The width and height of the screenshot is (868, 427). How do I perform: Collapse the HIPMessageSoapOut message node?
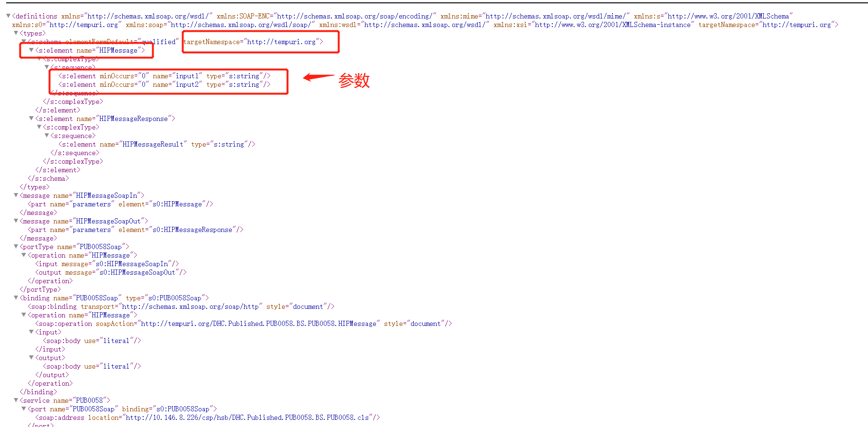[16, 221]
